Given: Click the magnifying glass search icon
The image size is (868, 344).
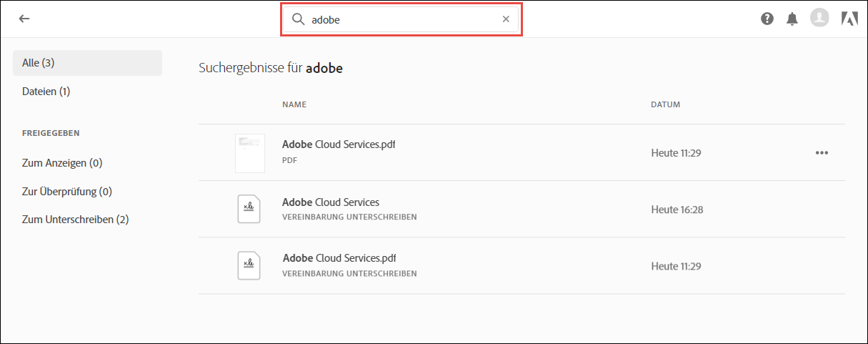Looking at the screenshot, I should pyautogui.click(x=298, y=19).
